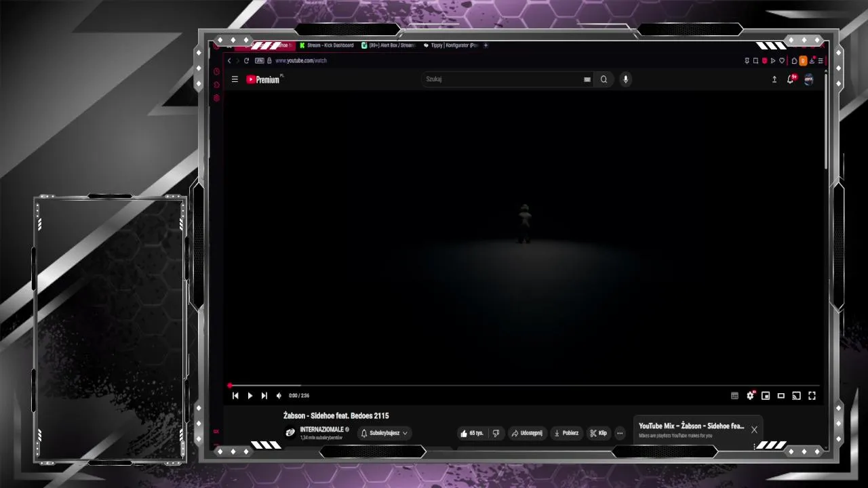Screen dimensions: 868x488
Task: Toggle the browser VPN badge
Action: 259,61
